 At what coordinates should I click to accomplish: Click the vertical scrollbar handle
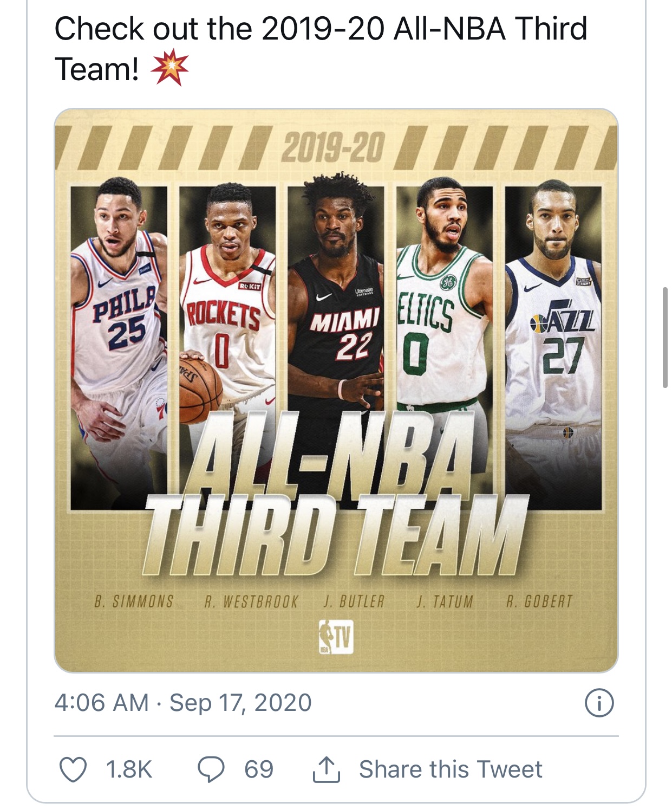(x=665, y=338)
